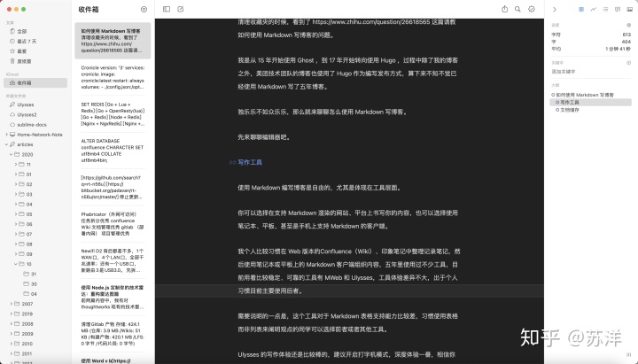This screenshot has width=638, height=364.
Task: Switch to the outline list tab icon
Action: (605, 9)
